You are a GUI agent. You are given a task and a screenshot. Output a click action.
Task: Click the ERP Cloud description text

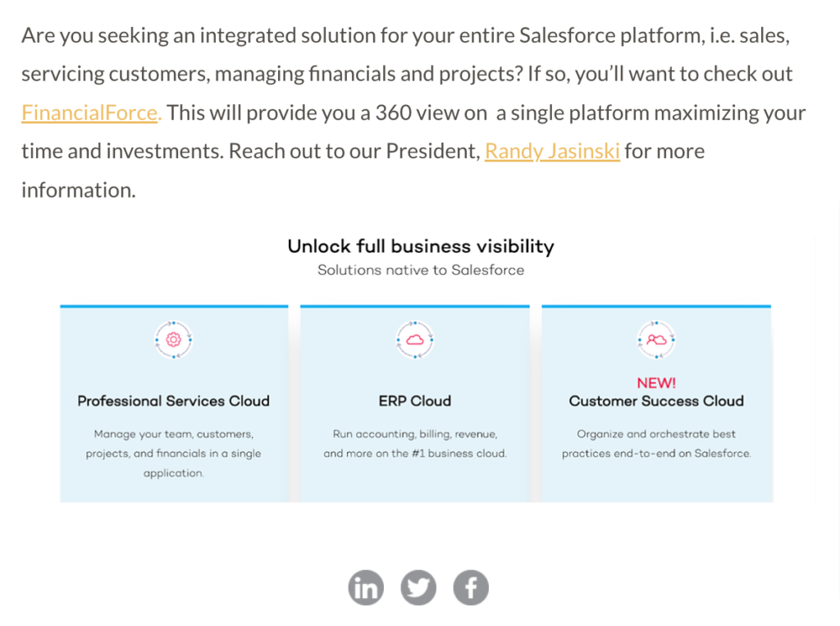coord(415,444)
